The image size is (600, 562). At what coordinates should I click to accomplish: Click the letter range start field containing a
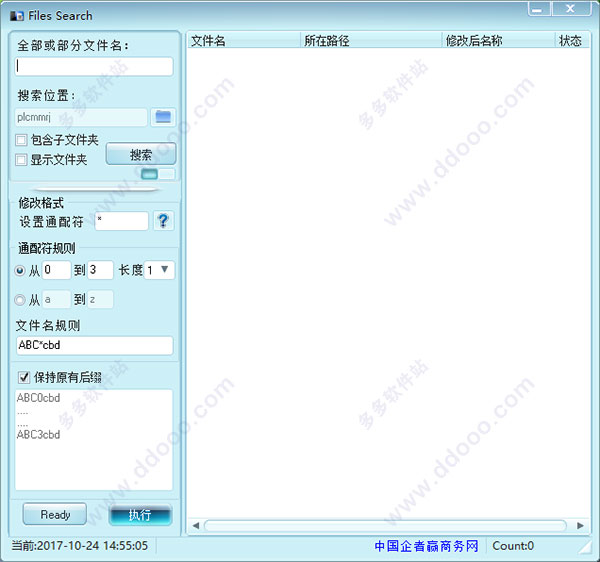pos(56,299)
